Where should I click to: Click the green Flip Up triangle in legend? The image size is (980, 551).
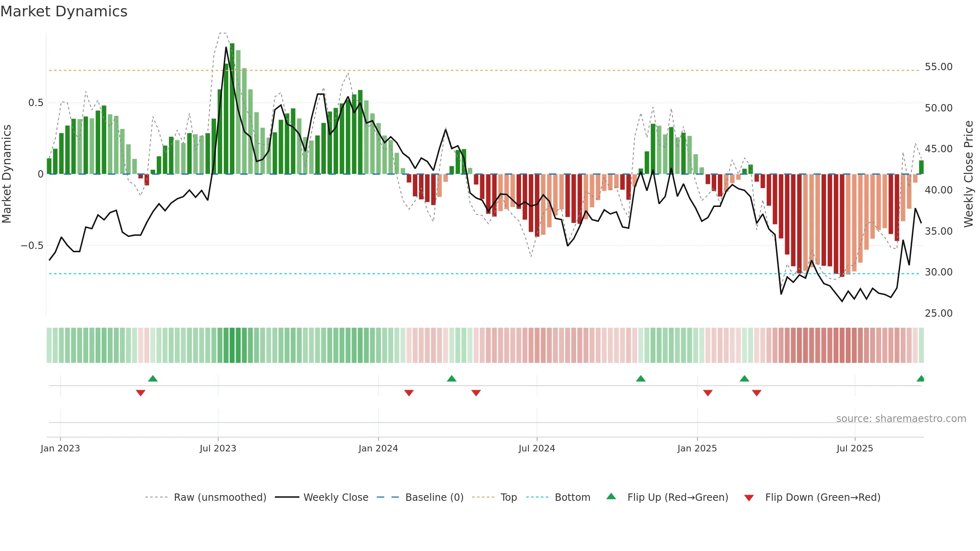click(x=611, y=496)
